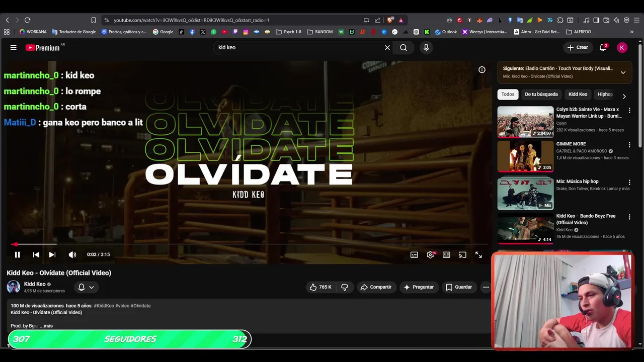This screenshot has height=362, width=644.
Task: Show video info card icon
Action: click(x=482, y=70)
